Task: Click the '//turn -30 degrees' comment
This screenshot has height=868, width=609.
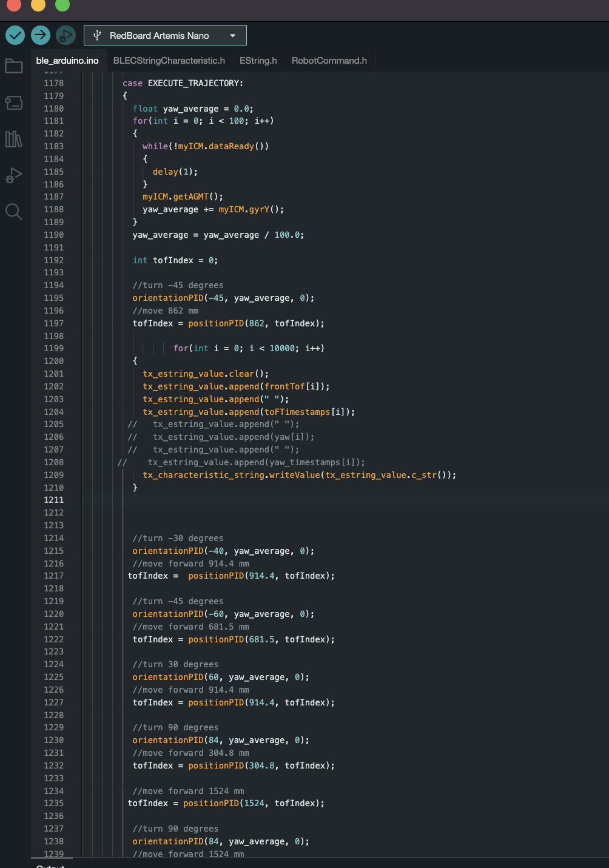Action: (178, 538)
